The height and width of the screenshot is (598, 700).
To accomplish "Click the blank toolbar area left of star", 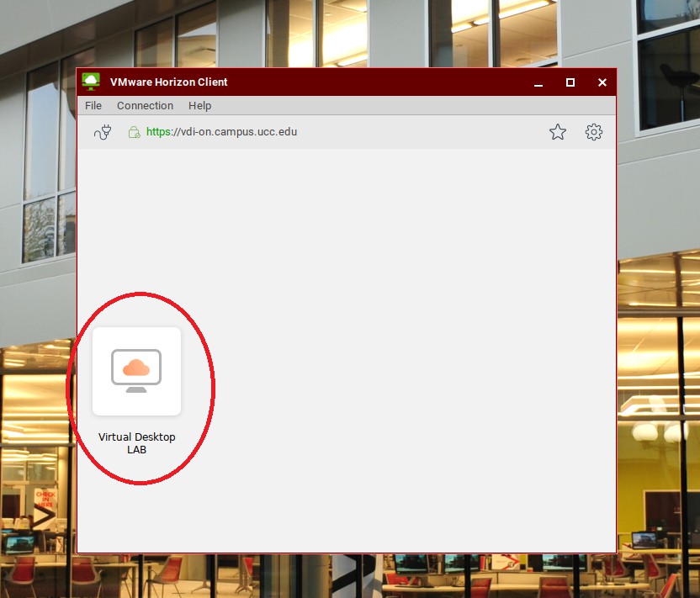I will [x=421, y=132].
